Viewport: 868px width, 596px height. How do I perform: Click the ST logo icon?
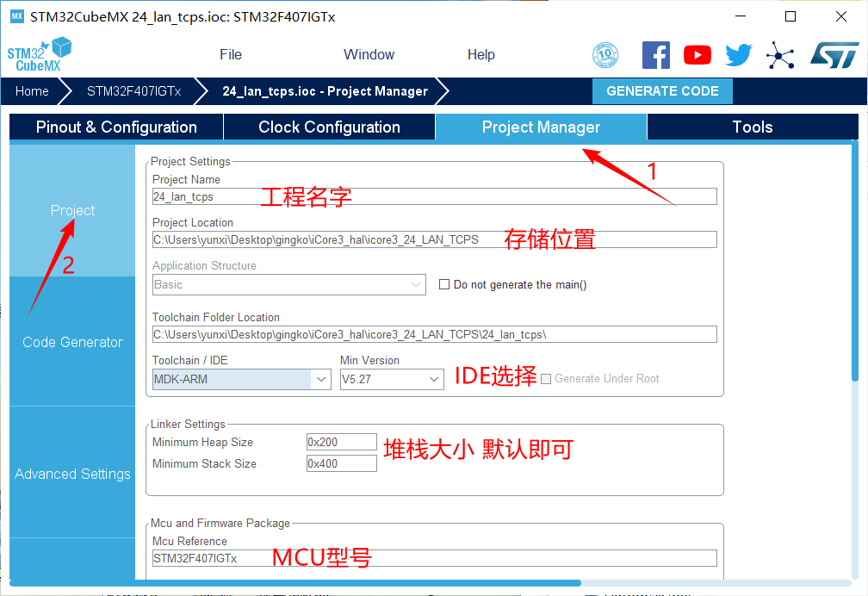(834, 55)
